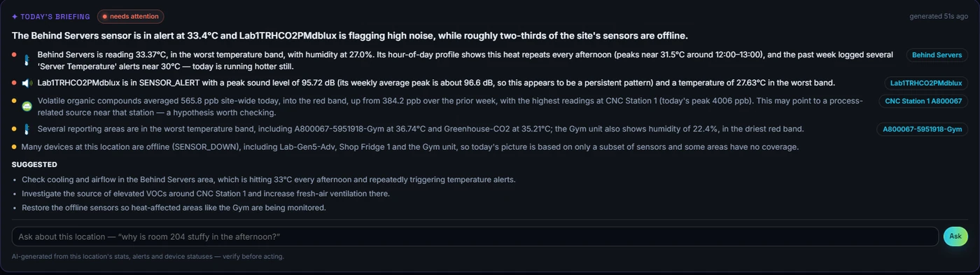
Task: Click the yellow dot beside the VOC finding
Action: pyautogui.click(x=14, y=100)
